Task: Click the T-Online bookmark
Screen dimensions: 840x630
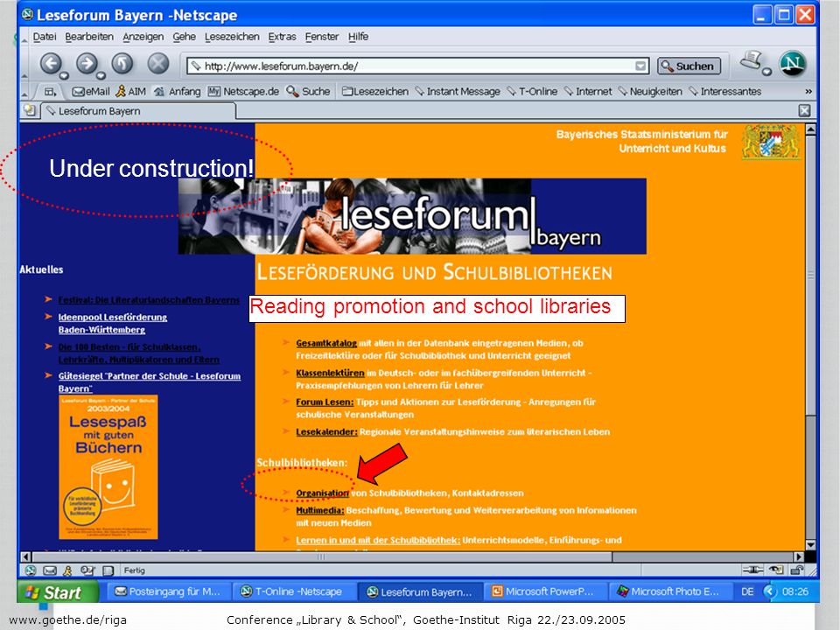Action: tap(533, 92)
